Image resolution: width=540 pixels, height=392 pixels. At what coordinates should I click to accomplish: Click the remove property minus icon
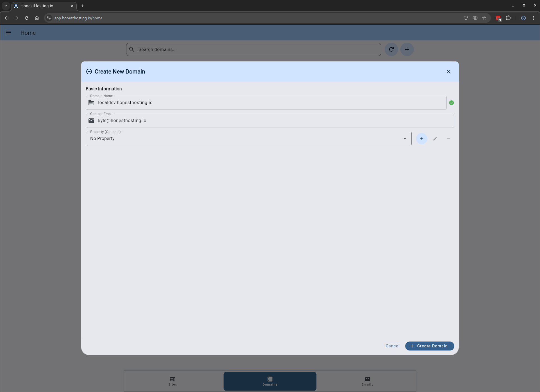click(448, 139)
